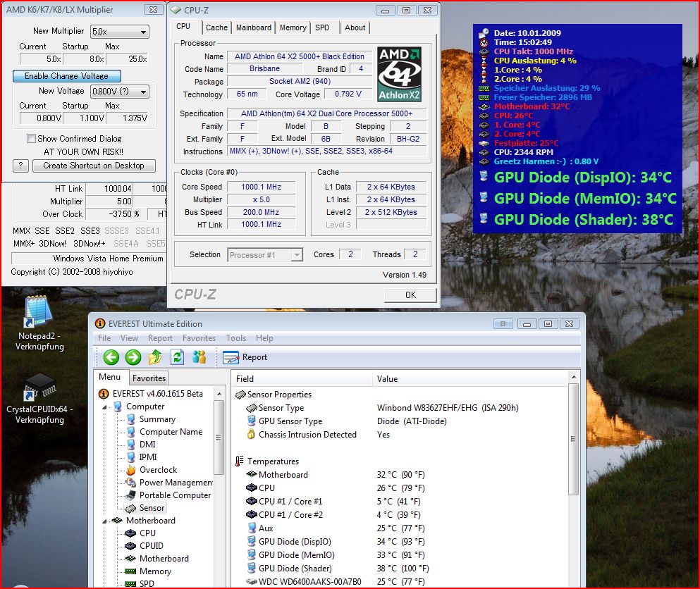
Task: Toggle Show Confirmed Dialog checkbox
Action: (x=31, y=138)
